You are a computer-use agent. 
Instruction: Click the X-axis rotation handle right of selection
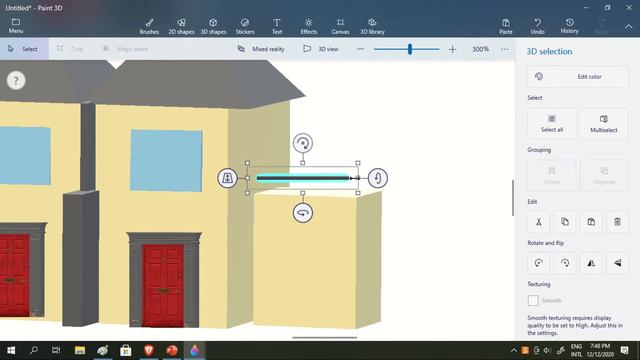coord(378,178)
